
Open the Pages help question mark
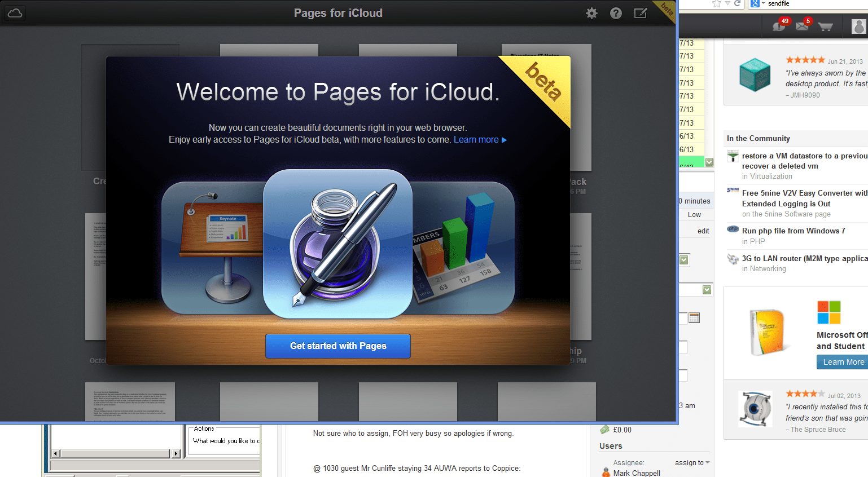[x=616, y=13]
